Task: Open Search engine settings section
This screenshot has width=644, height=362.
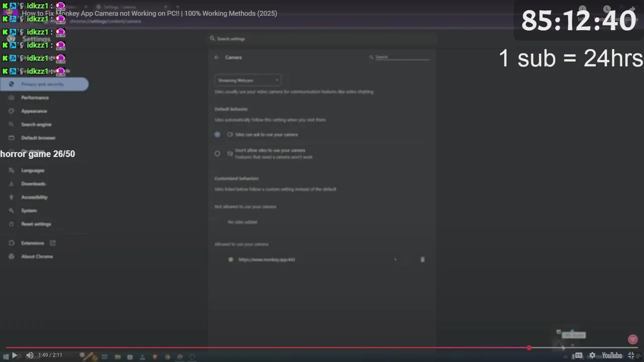Action: pos(36,125)
